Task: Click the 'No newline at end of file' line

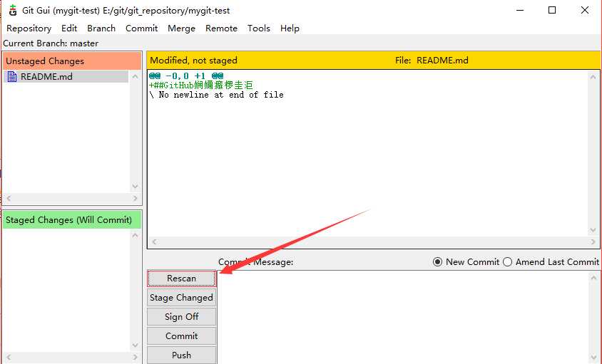Action: [x=217, y=95]
